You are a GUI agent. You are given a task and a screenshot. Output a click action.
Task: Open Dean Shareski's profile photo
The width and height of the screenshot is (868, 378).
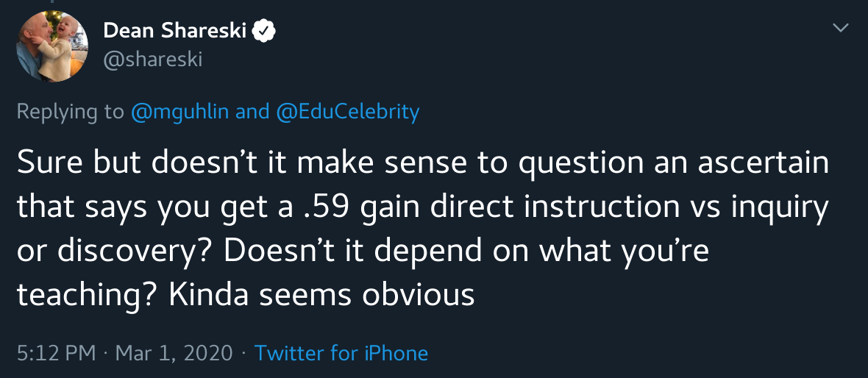coord(49,46)
